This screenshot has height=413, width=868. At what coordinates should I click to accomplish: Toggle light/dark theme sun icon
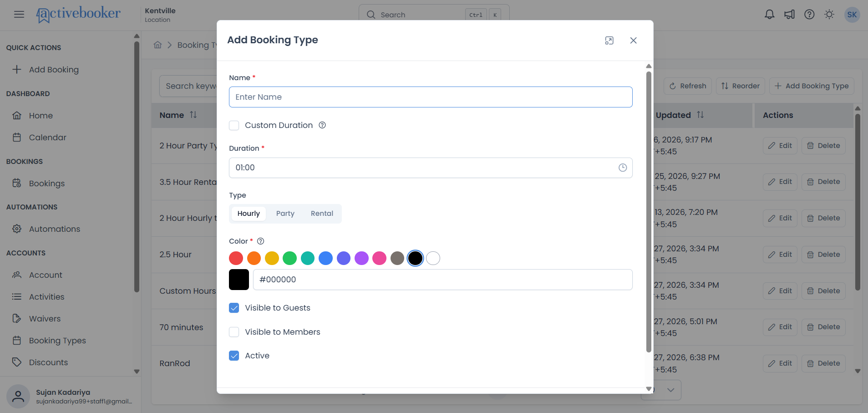coord(829,15)
